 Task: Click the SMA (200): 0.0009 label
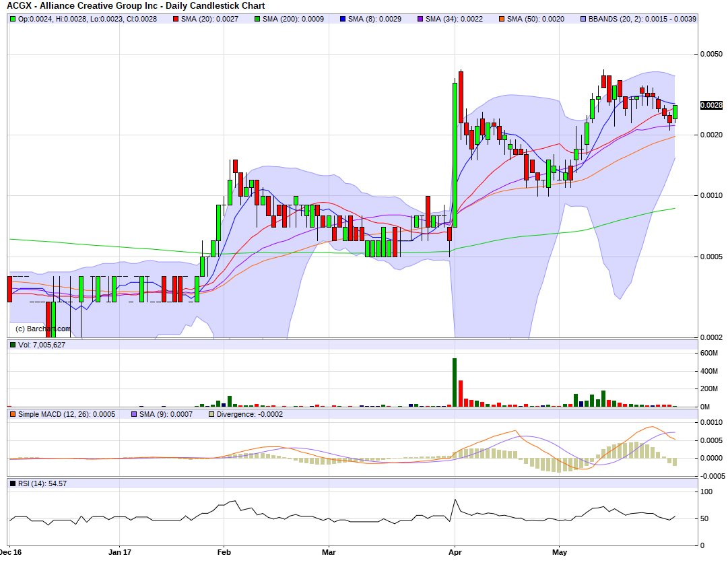[293, 19]
